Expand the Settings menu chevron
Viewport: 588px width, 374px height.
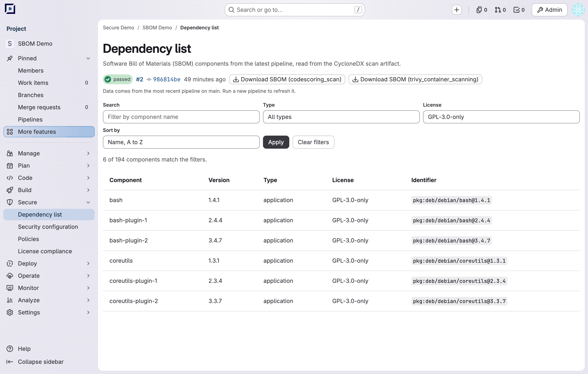(88, 312)
